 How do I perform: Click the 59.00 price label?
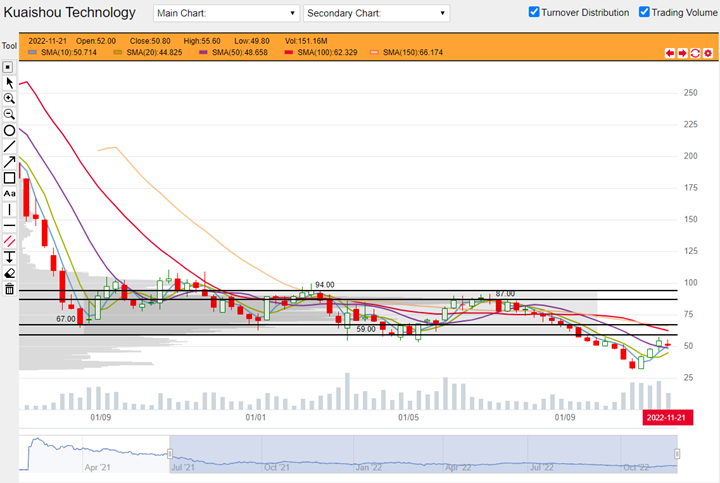[x=366, y=329]
